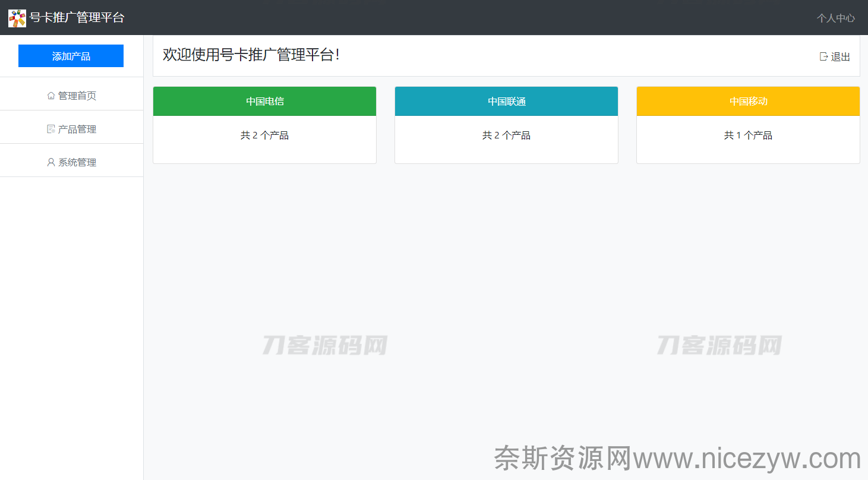Click the house icon beside 管理首页
868x480 pixels.
point(51,96)
